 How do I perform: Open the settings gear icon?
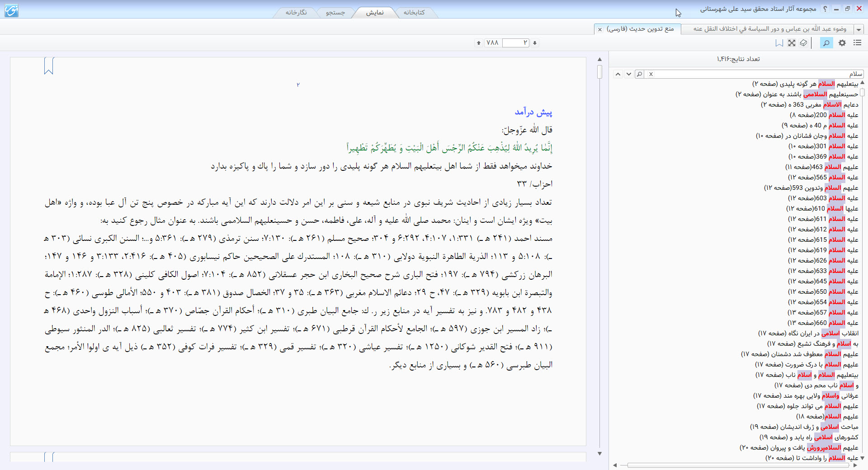(842, 43)
